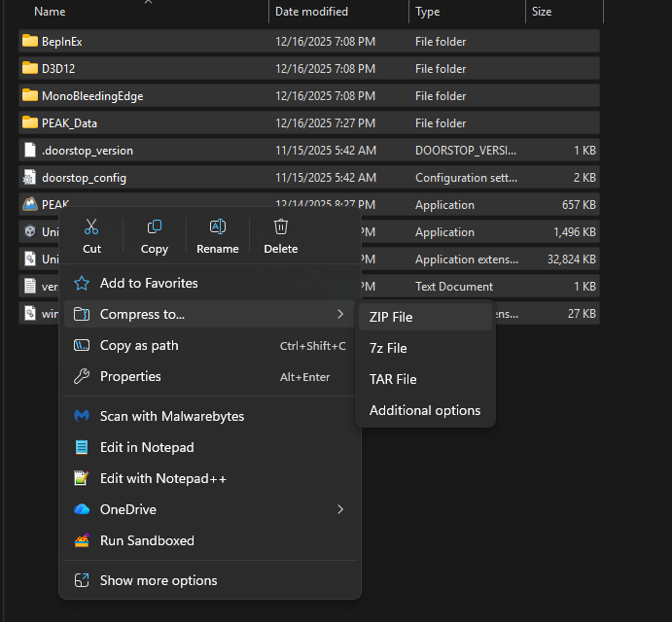Screen dimensions: 672x622
Task: Expand the OneDrive submenu chevron
Action: point(340,509)
